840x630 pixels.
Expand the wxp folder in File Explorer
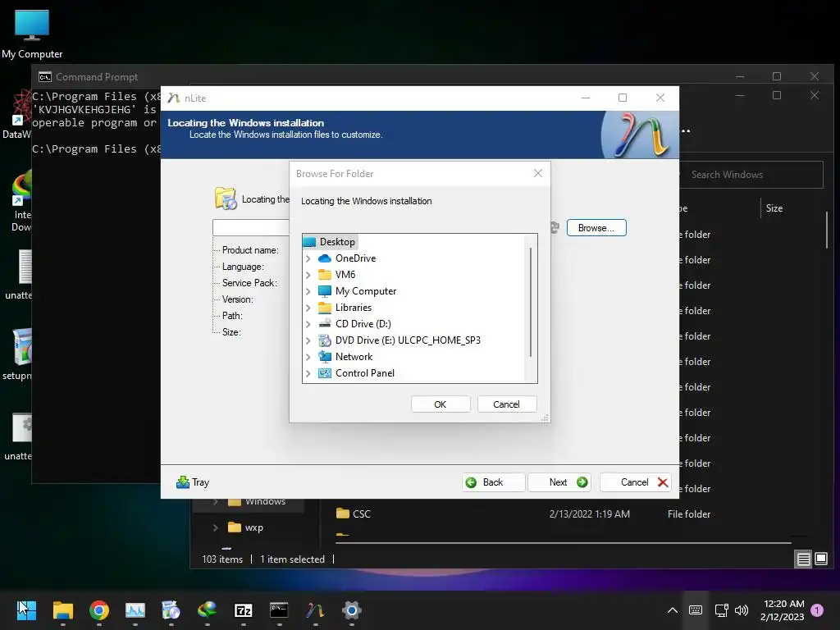point(216,527)
